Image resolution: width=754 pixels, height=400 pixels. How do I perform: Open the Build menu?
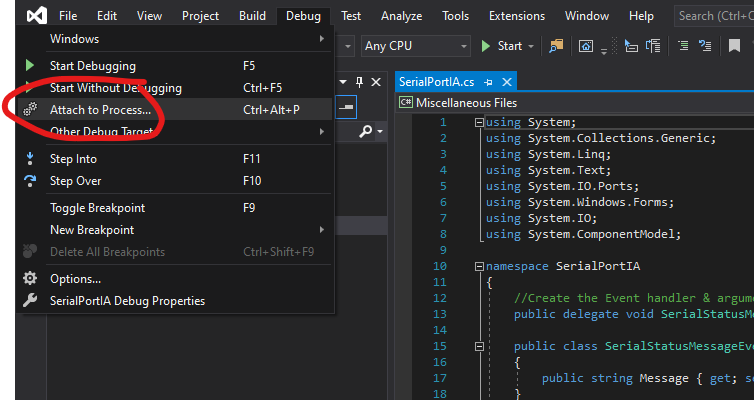(252, 16)
